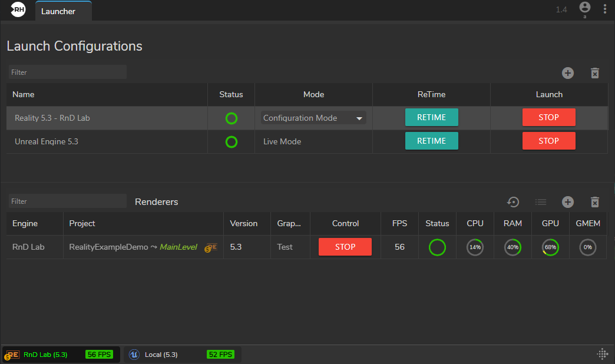Image resolution: width=615 pixels, height=364 pixels.
Task: Click RETIME for Reality 5.3 - RnD Lab
Action: [431, 117]
